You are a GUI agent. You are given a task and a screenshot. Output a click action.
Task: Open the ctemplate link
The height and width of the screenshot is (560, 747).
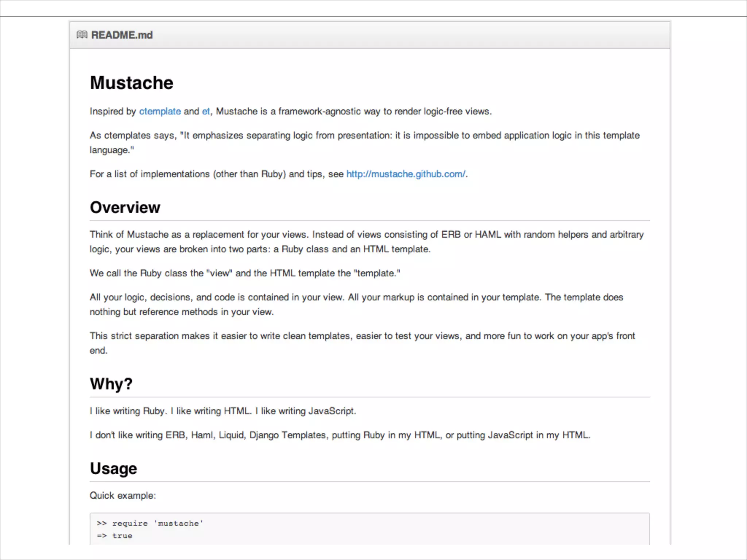[160, 111]
